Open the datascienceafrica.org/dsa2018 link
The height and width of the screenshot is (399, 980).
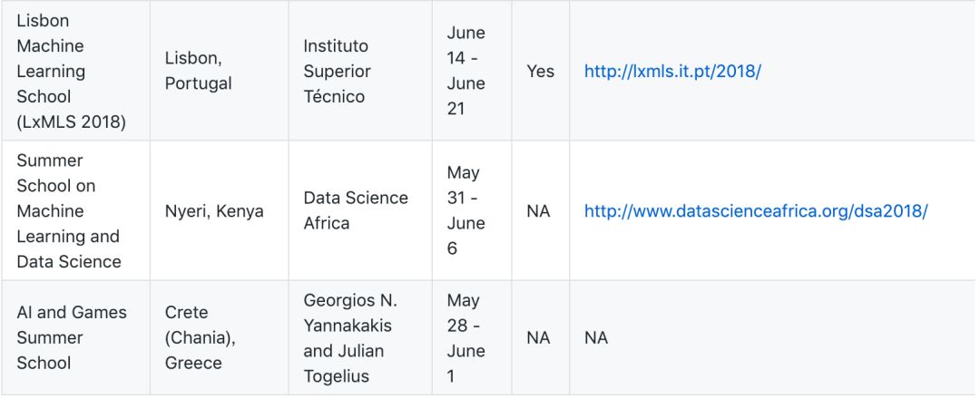coord(755,210)
